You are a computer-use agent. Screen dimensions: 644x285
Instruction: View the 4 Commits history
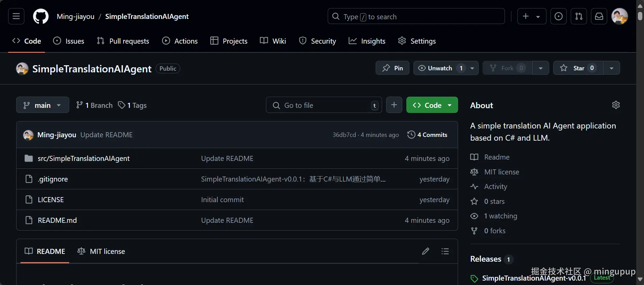coord(427,135)
